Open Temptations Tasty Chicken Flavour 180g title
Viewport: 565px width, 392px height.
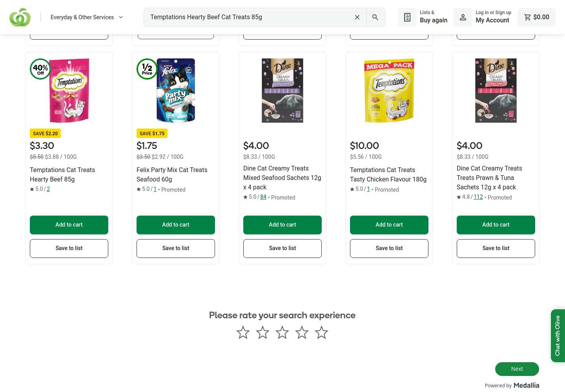tap(388, 174)
